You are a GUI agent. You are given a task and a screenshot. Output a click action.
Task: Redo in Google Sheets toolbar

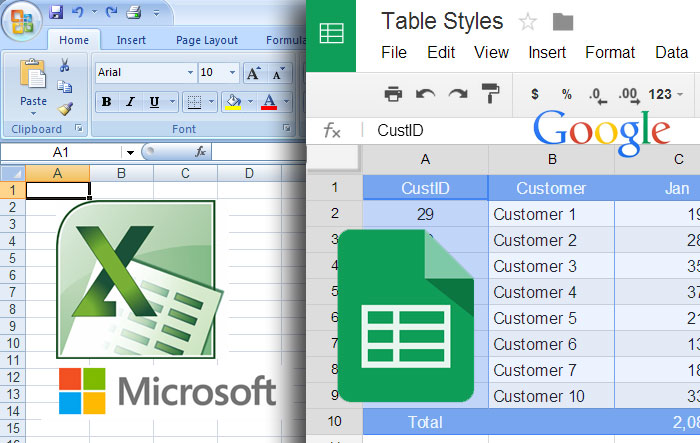pyautogui.click(x=458, y=94)
